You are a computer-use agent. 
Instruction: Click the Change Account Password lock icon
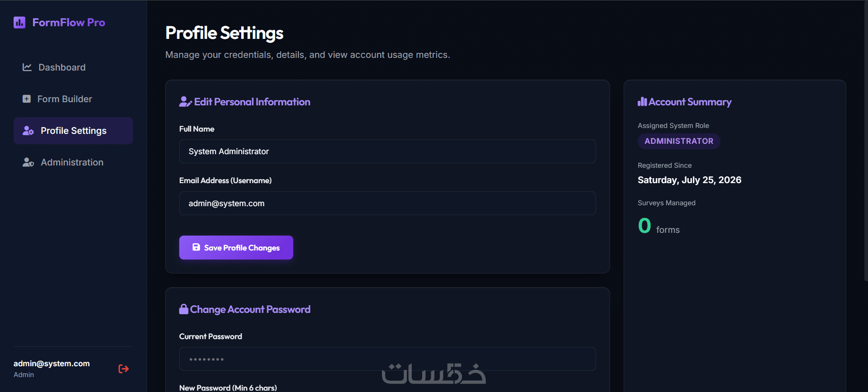pyautogui.click(x=184, y=309)
